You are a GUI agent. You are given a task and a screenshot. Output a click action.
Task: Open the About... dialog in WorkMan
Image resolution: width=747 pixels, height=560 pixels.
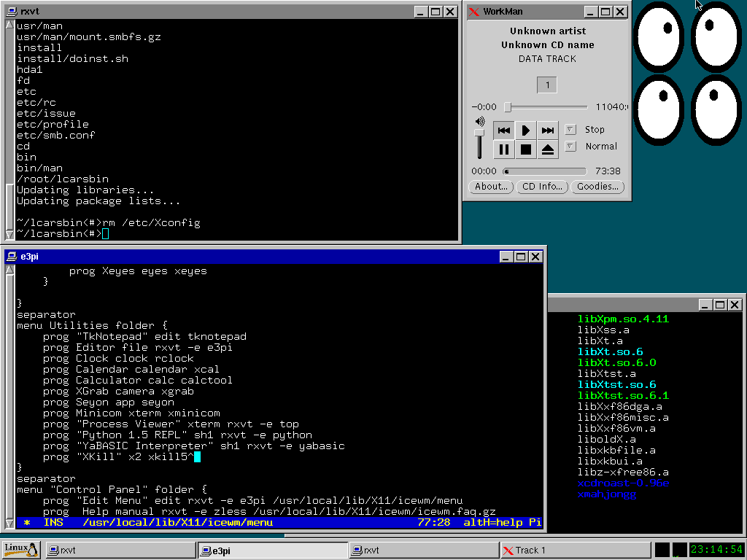pos(491,187)
